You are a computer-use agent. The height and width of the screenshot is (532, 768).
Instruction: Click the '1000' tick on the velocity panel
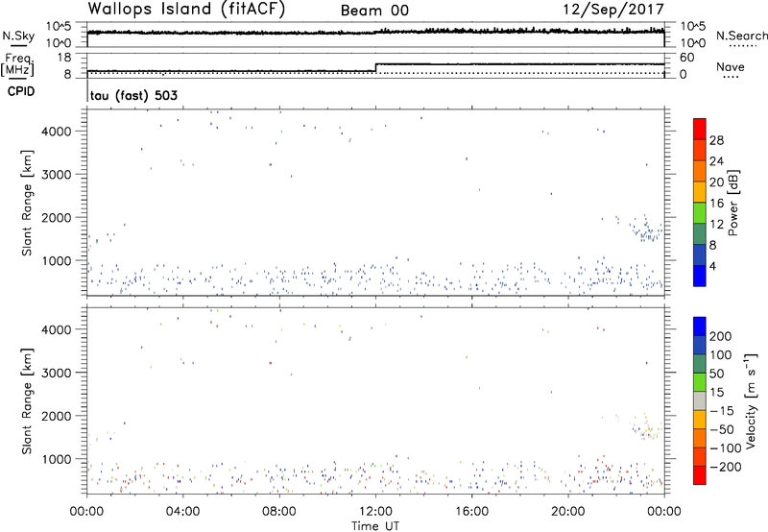[x=57, y=459]
